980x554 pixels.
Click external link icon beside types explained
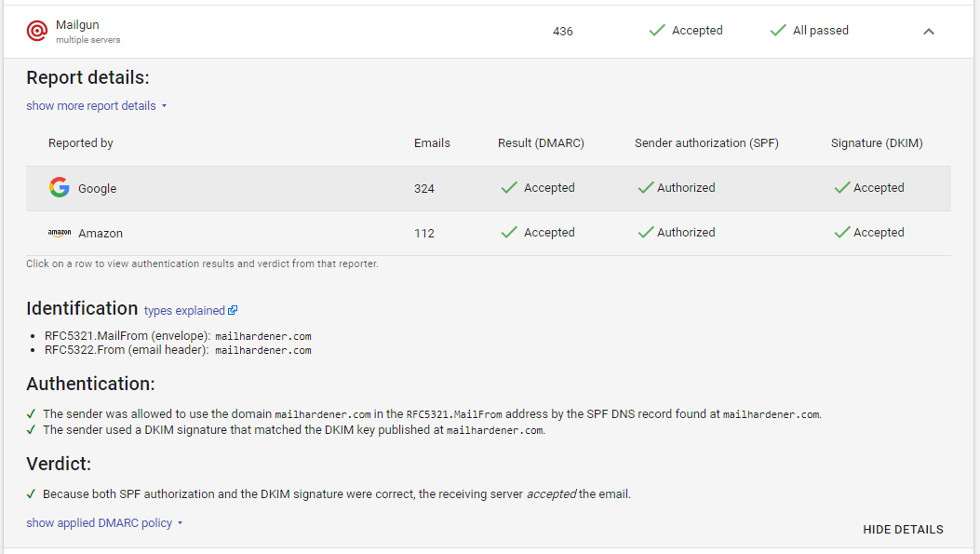233,311
